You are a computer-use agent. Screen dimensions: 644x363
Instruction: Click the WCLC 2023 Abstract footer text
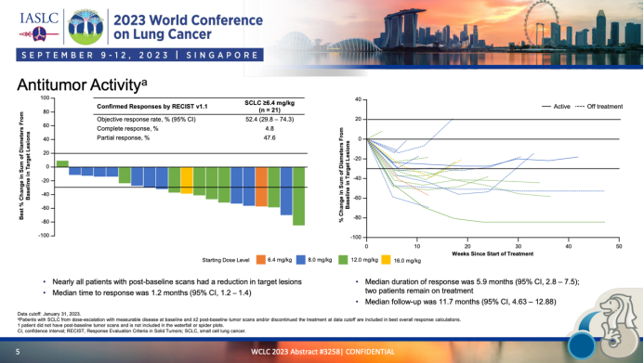pos(322,352)
